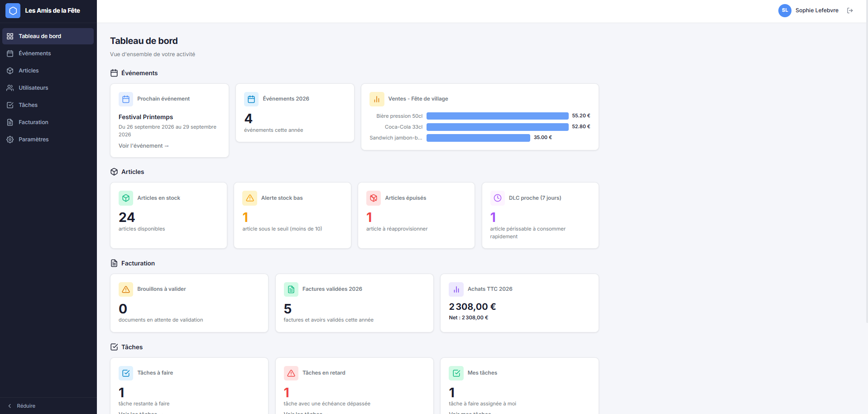868x414 pixels.
Task: Click the logout icon beside Sophie Lefebvre
Action: point(850,10)
